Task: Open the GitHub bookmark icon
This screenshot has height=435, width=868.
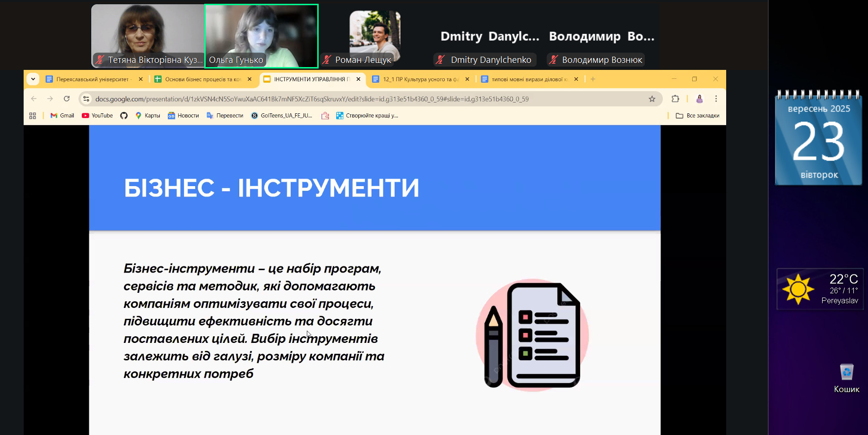Action: click(x=124, y=116)
